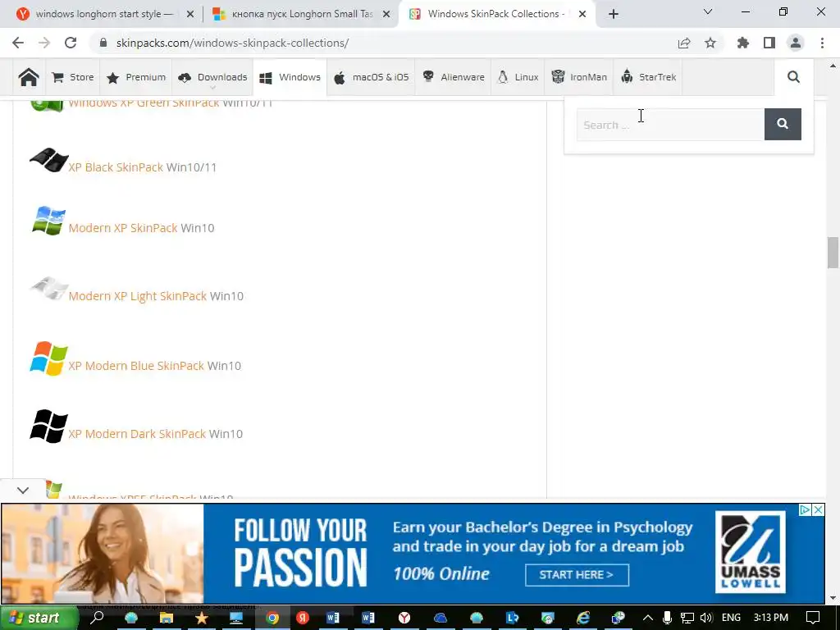840x630 pixels.
Task: Open the Internet Explorer taskbar icon
Action: (583, 618)
